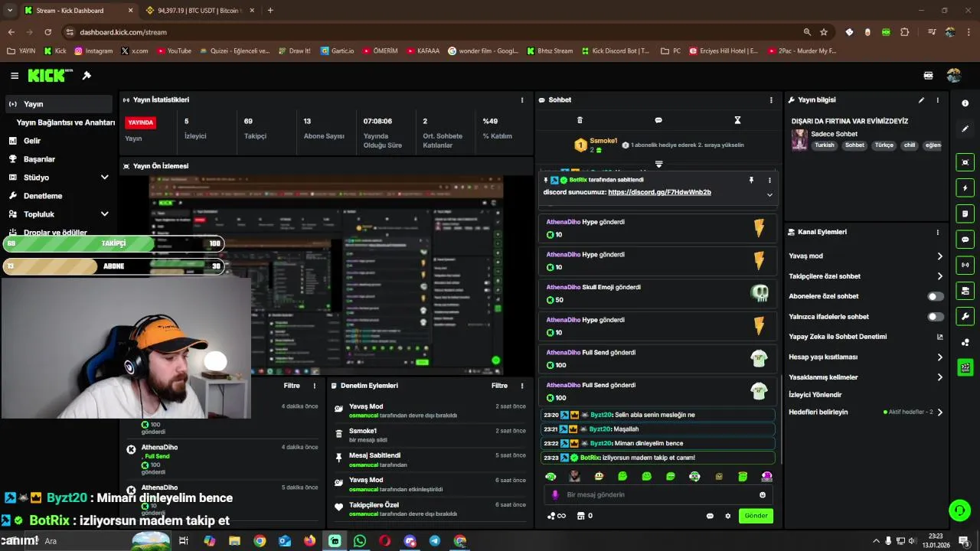Expand the pinned discord message chevron

pyautogui.click(x=769, y=195)
